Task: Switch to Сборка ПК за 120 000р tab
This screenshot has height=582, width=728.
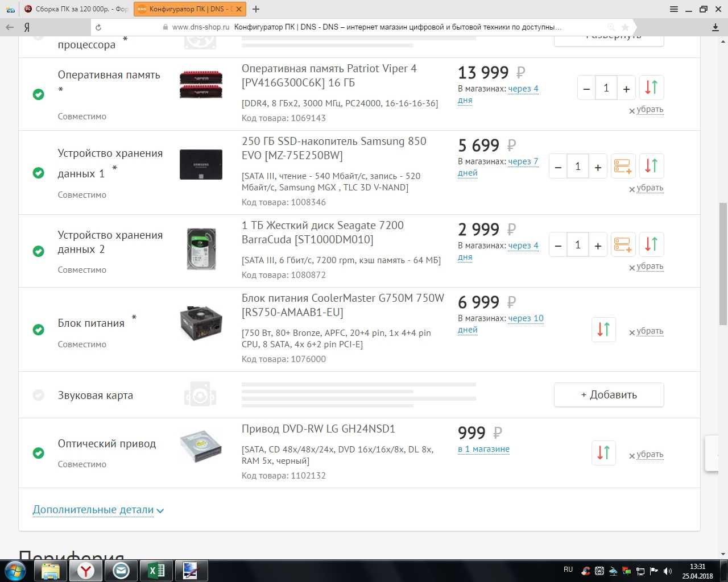Action: pos(76,9)
